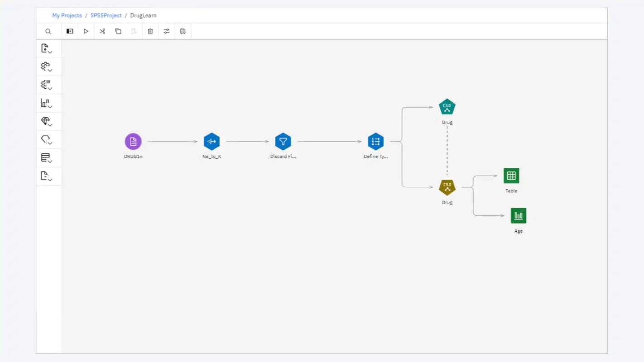The image size is (644, 362).
Task: Delete a node with the trash icon
Action: [150, 31]
